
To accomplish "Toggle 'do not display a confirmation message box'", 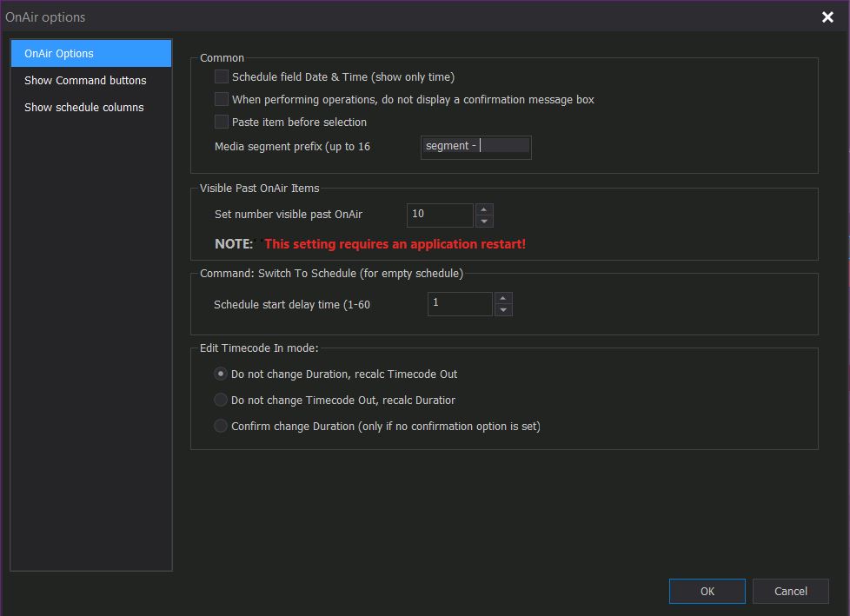I will coord(221,99).
